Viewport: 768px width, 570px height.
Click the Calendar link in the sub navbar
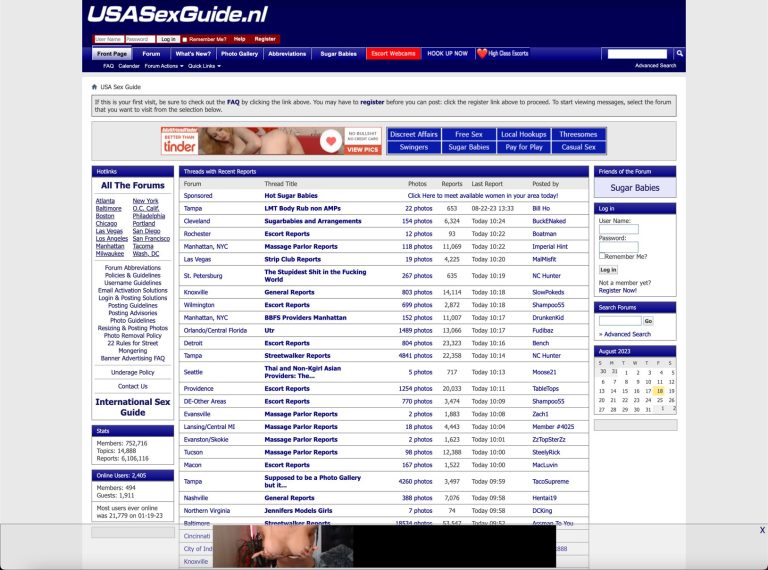pyautogui.click(x=129, y=66)
